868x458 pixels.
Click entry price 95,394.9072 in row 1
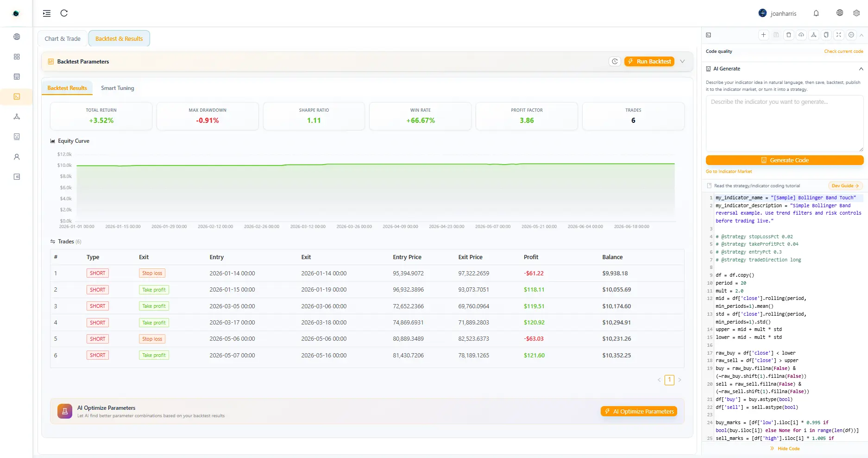tap(408, 273)
